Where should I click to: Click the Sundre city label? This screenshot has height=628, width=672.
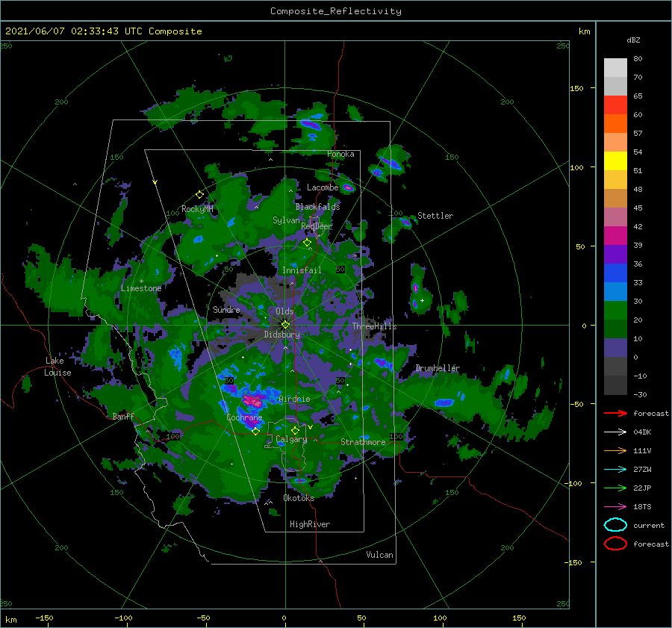coord(226,309)
